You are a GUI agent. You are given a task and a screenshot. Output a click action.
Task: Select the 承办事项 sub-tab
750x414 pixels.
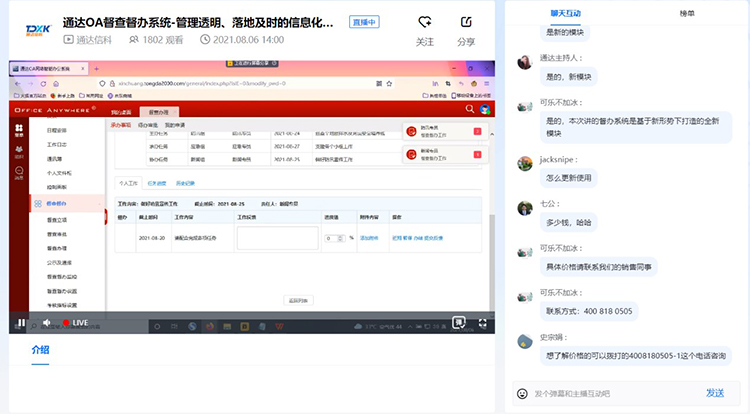[121, 125]
